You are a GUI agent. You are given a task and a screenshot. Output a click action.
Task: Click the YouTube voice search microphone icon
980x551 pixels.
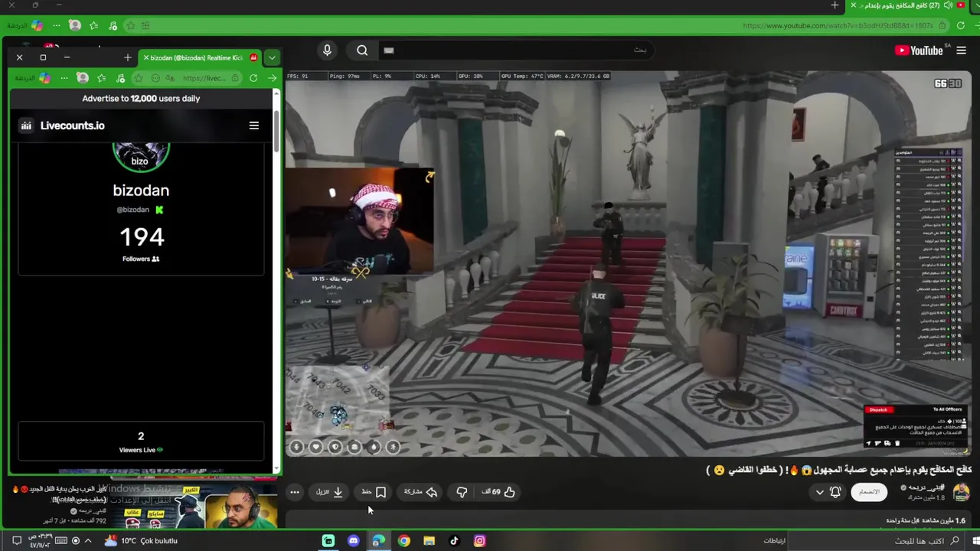click(327, 51)
